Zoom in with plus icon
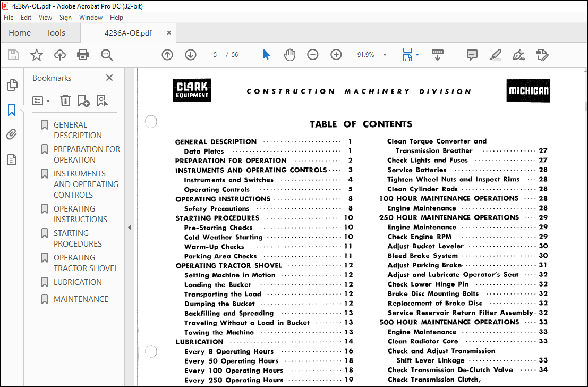The height and width of the screenshot is (387, 588). click(336, 55)
